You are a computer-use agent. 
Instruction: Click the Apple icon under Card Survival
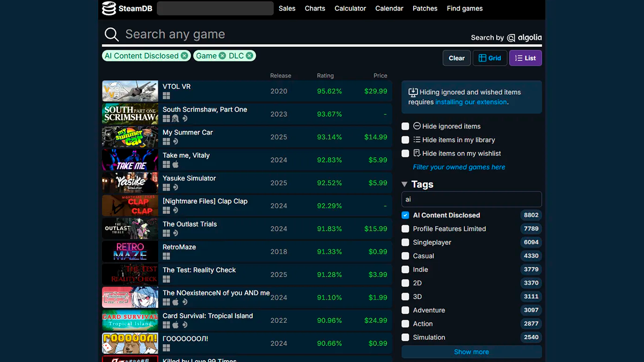pos(175,325)
